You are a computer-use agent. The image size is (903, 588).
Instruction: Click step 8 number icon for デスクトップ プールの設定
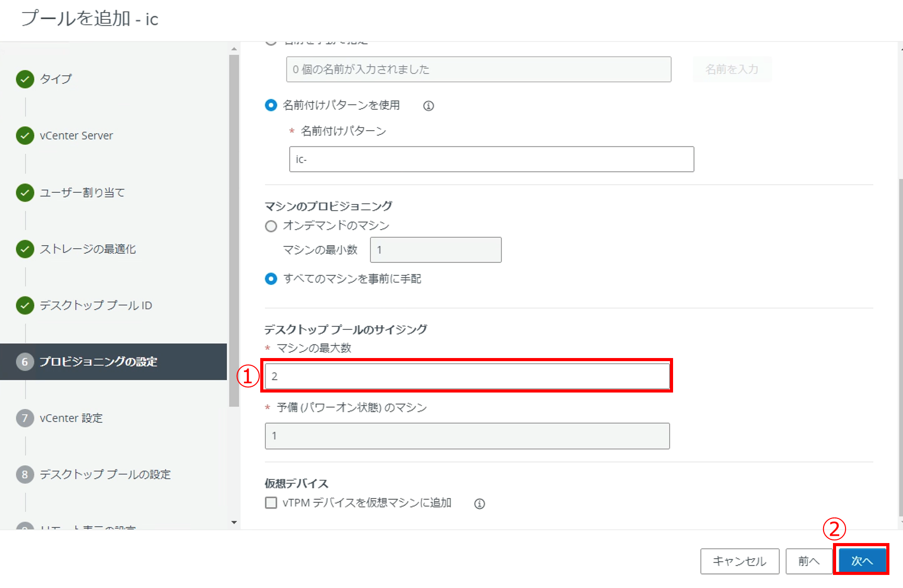[x=25, y=475]
